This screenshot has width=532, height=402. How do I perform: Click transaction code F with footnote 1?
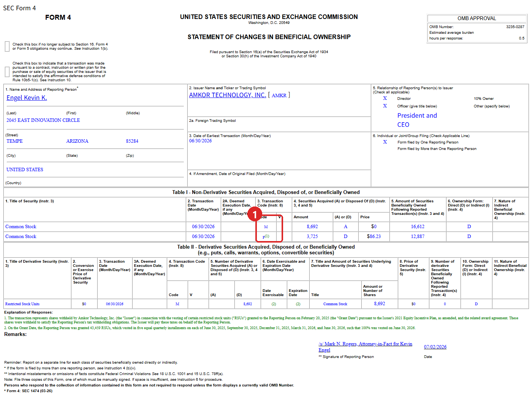[266, 236]
